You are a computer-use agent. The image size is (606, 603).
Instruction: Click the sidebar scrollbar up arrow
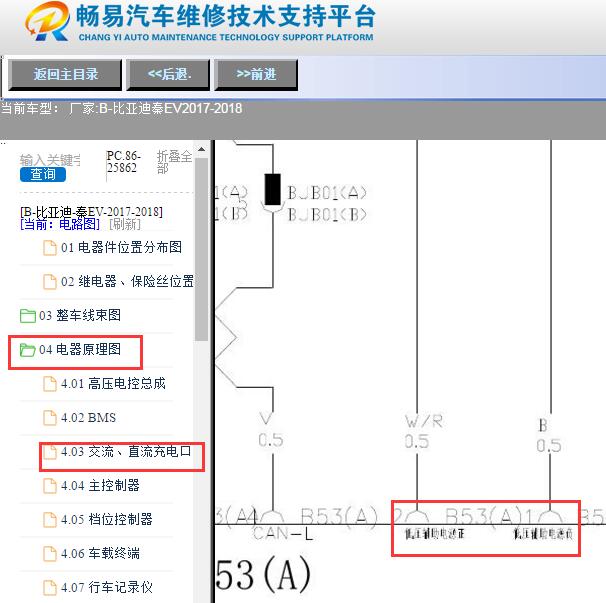click(201, 149)
